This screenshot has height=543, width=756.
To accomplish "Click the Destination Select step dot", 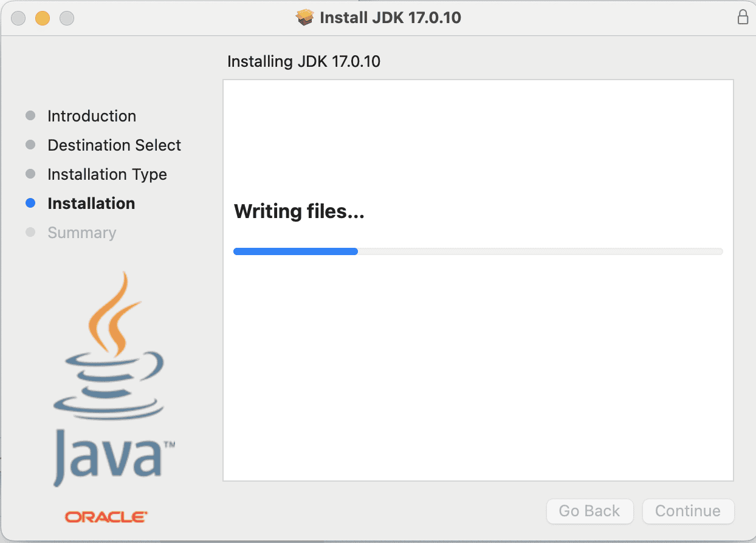I will click(x=30, y=145).
